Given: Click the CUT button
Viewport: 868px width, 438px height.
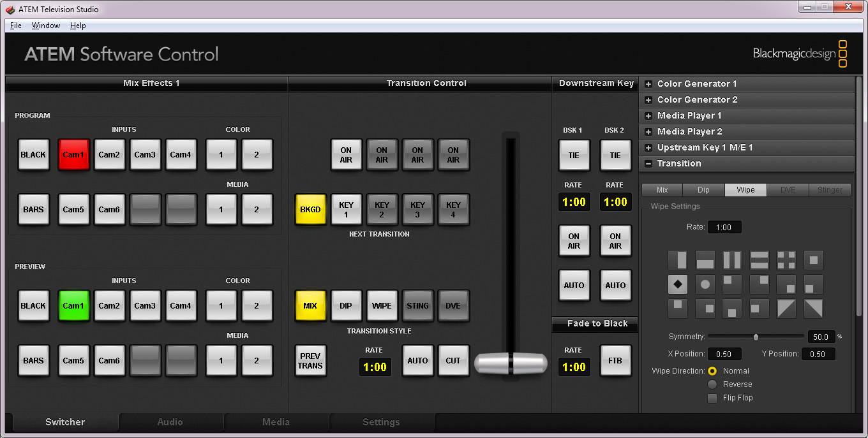Looking at the screenshot, I should point(453,361).
